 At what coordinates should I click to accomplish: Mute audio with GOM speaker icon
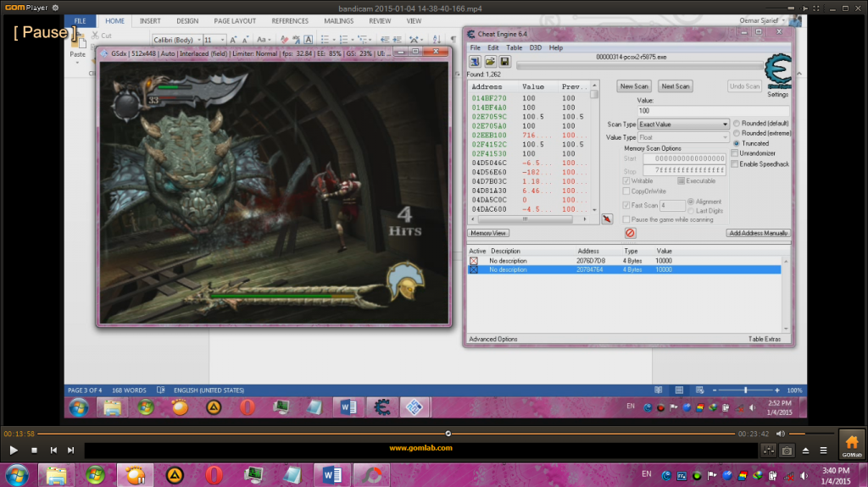[x=780, y=434]
